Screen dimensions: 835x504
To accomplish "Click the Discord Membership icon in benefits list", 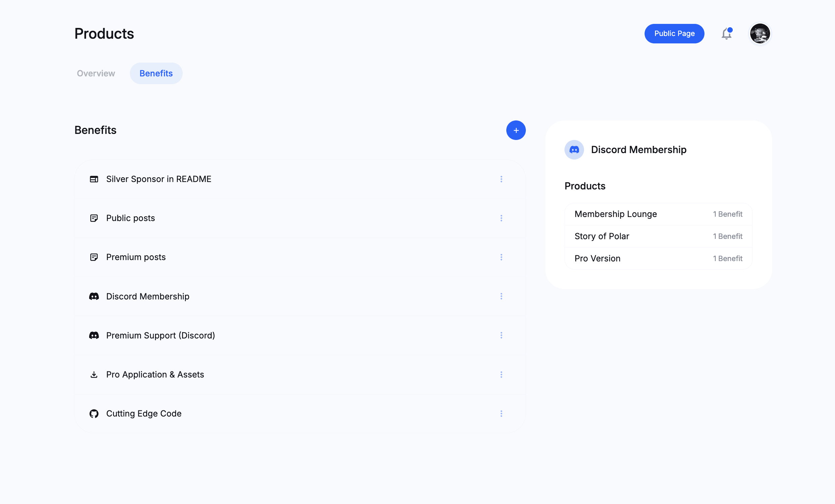I will click(94, 296).
